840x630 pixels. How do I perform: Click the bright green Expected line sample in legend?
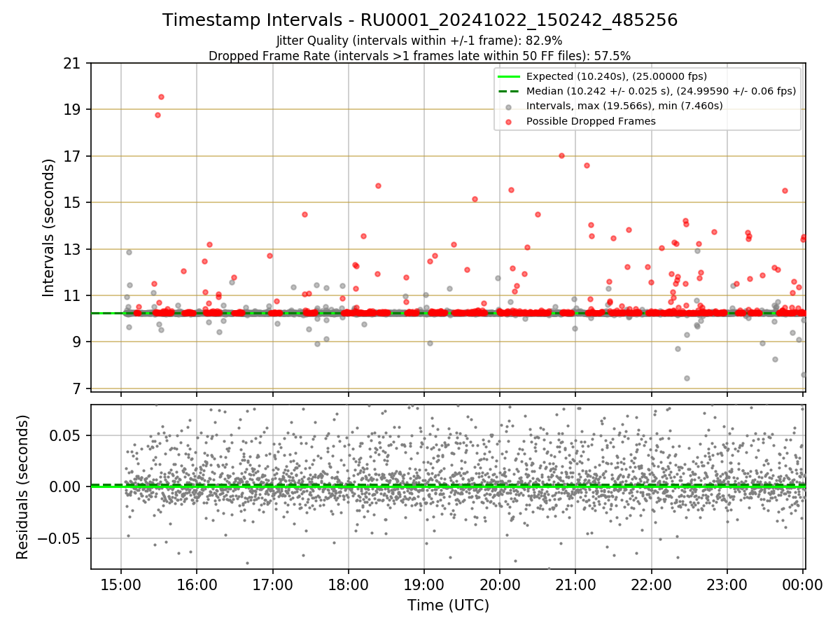pyautogui.click(x=509, y=76)
